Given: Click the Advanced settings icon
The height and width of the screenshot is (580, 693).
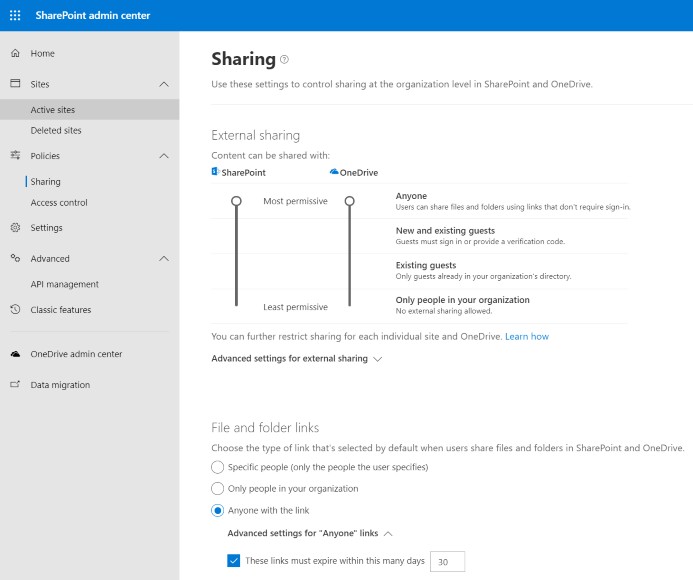Looking at the screenshot, I should pos(15,258).
